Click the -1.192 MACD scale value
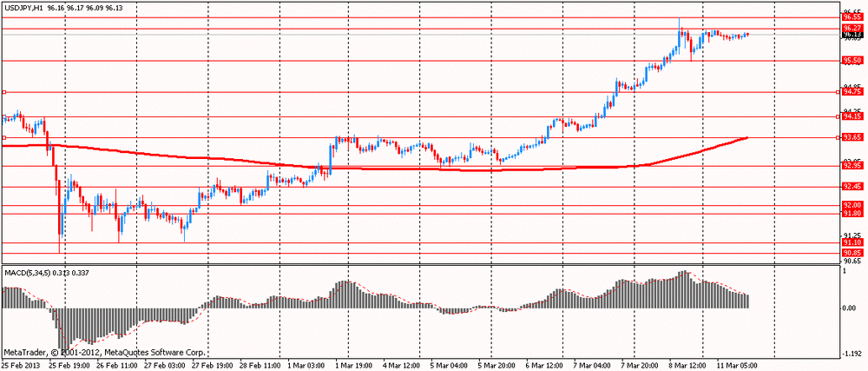 point(852,354)
